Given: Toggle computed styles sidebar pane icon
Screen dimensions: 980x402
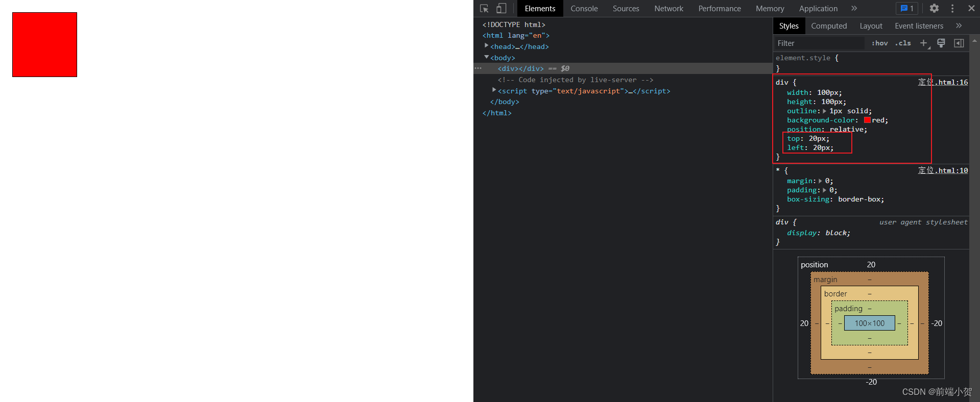Looking at the screenshot, I should (x=959, y=43).
